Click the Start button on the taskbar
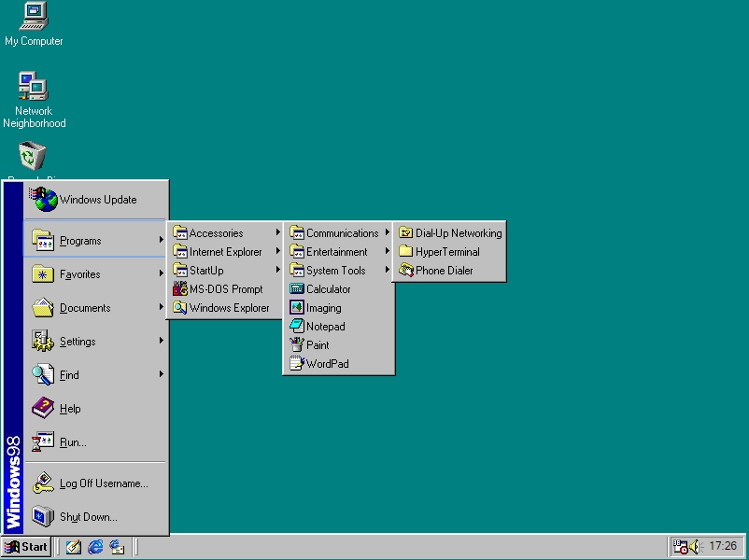Image resolution: width=749 pixels, height=560 pixels. tap(26, 547)
